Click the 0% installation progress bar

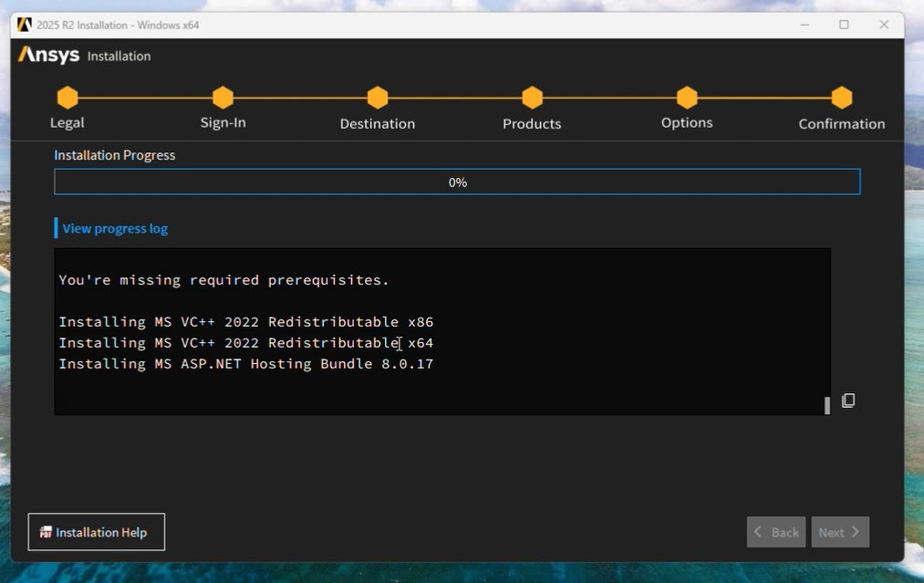457,182
